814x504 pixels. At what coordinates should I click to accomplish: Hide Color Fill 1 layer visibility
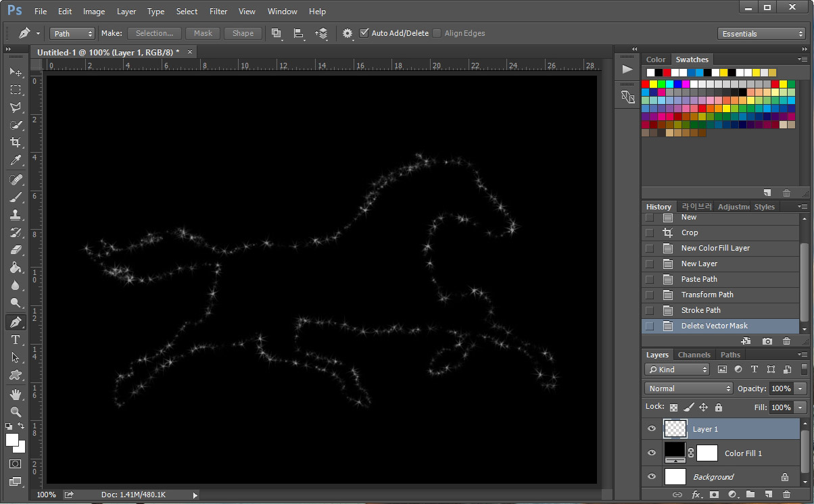652,453
